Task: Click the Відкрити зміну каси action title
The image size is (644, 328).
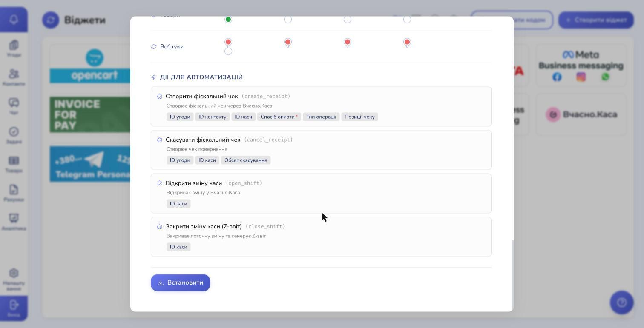Action: coord(194,183)
